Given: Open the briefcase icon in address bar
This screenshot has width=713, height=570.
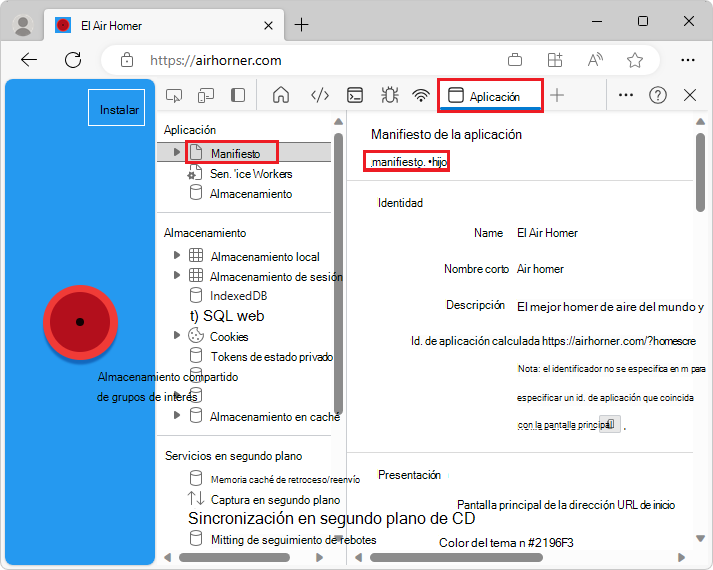Looking at the screenshot, I should click(515, 60).
